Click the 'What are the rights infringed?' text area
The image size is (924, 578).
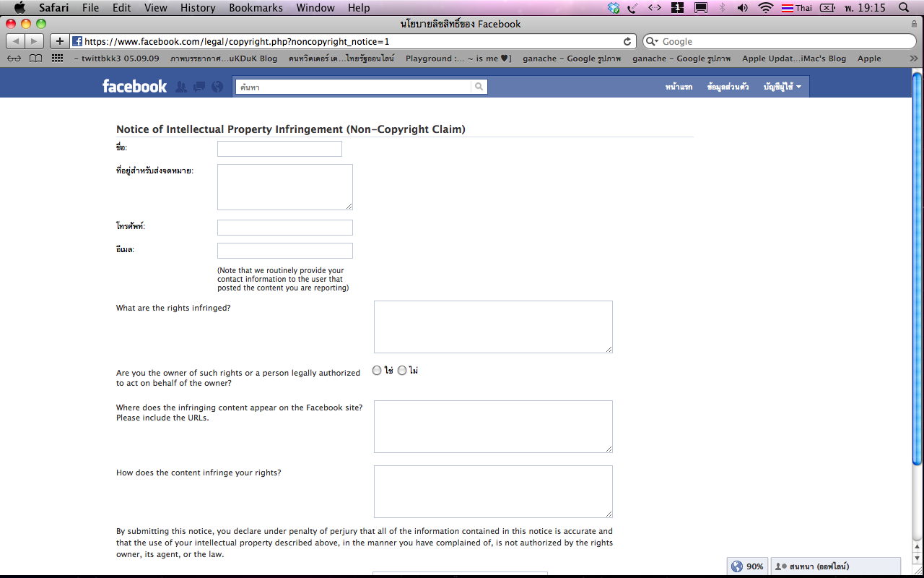pos(493,327)
